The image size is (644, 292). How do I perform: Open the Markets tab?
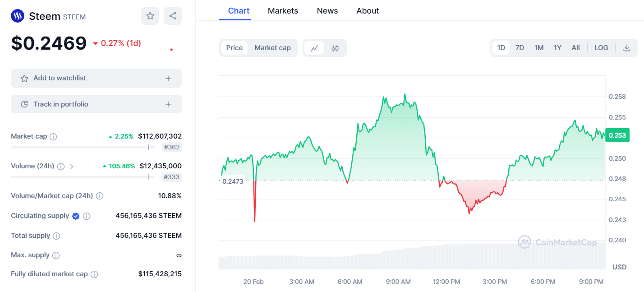coord(283,11)
